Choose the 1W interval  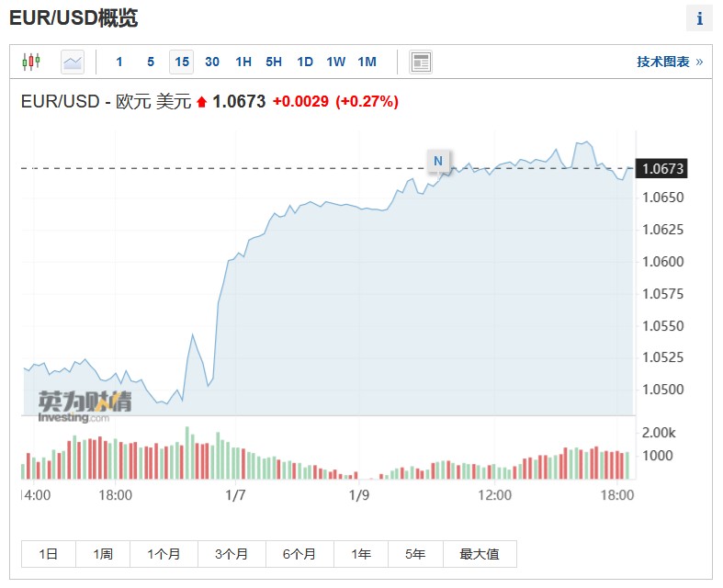[335, 62]
